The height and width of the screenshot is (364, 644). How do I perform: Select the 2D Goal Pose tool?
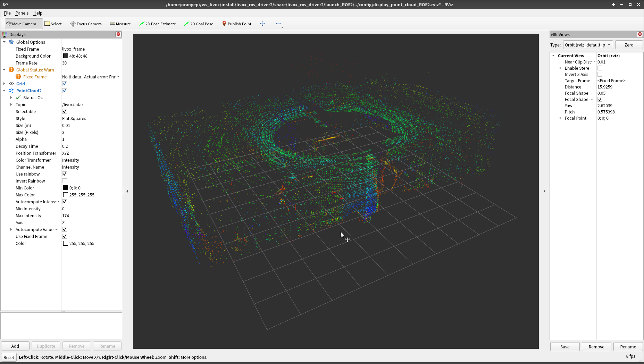pos(199,24)
